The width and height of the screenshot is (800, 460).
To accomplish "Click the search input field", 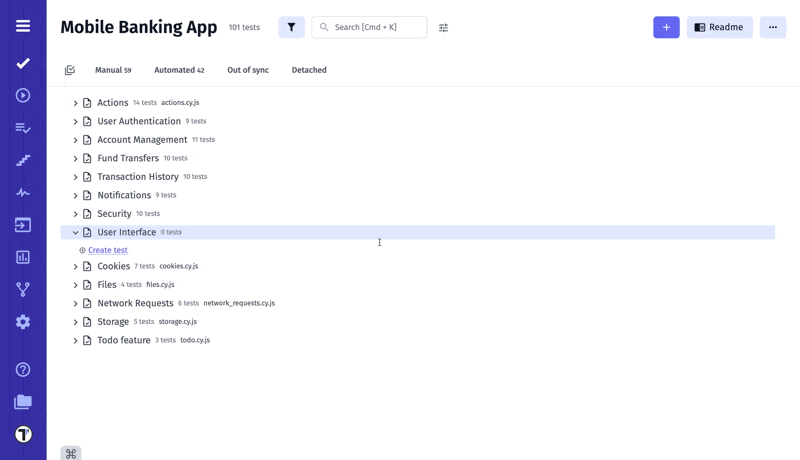I will pyautogui.click(x=375, y=27).
